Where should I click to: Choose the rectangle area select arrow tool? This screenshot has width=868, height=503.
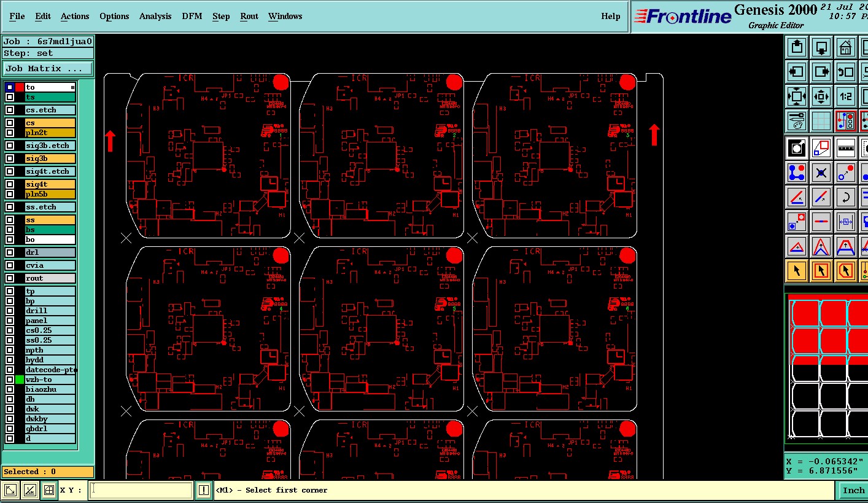pyautogui.click(x=821, y=270)
